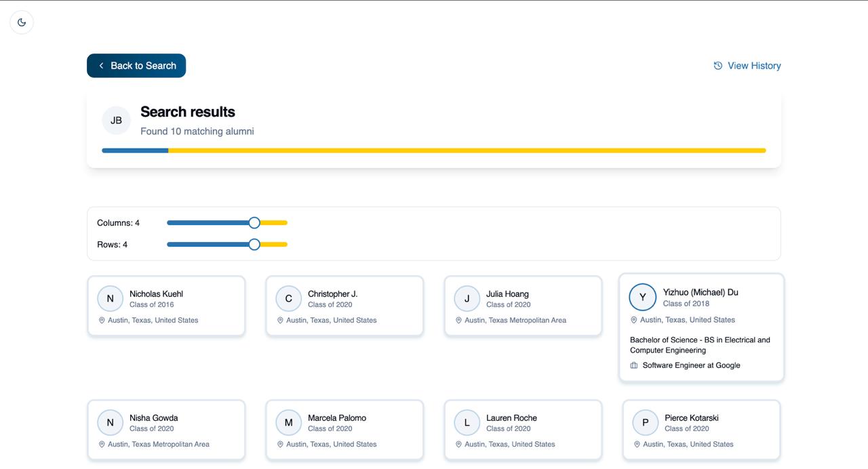Click Nisha Gowda's avatar icon
868x469 pixels.
pos(111,423)
